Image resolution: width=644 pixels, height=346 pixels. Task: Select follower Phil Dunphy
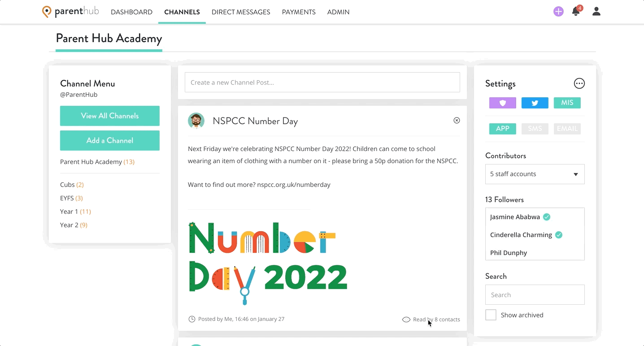tap(509, 253)
